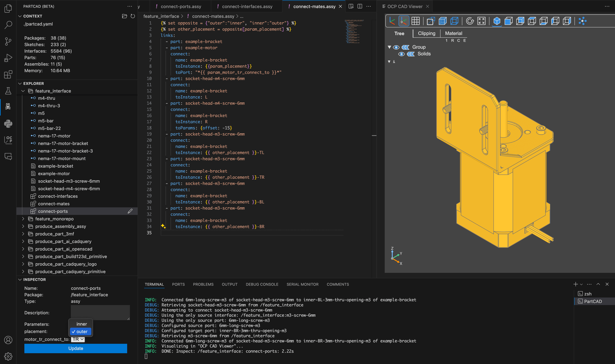Open the Explorer files icon

click(x=8, y=8)
